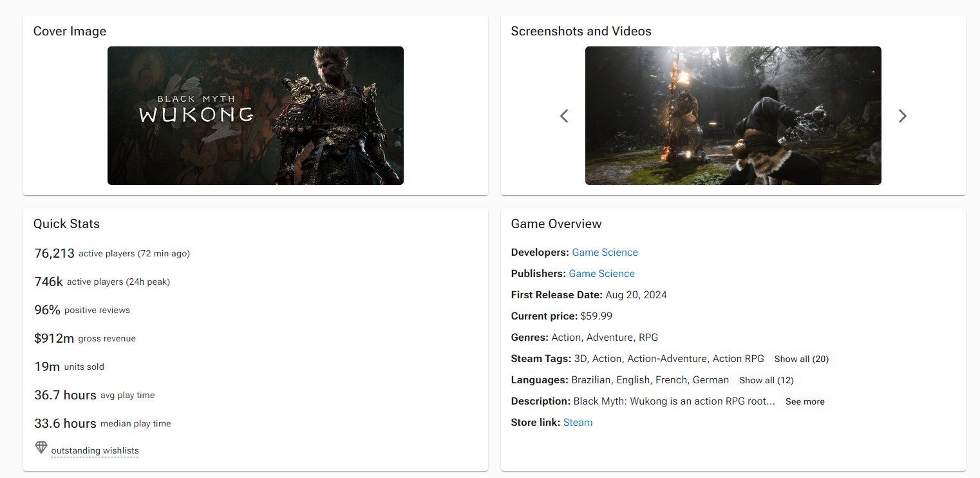Expand description via See more
Image resolution: width=980 pixels, height=478 pixels.
click(x=805, y=401)
